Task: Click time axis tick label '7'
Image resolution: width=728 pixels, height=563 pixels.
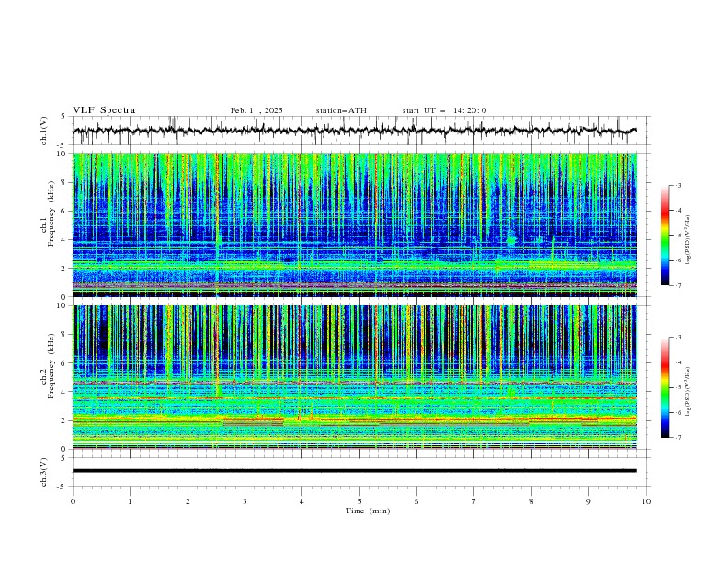Action: 474,501
